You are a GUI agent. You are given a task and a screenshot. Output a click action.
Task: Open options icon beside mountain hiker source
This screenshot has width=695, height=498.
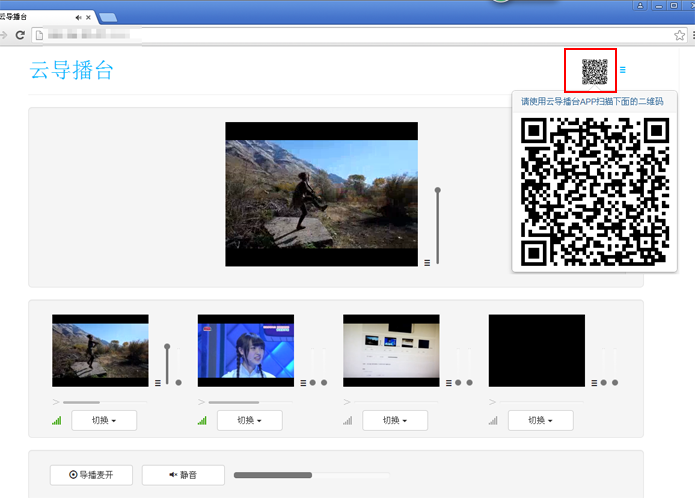point(158,383)
